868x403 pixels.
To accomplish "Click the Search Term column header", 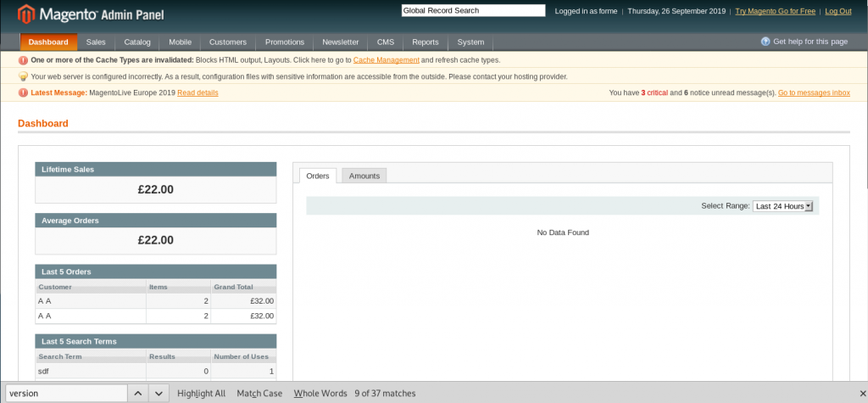I will coord(91,356).
